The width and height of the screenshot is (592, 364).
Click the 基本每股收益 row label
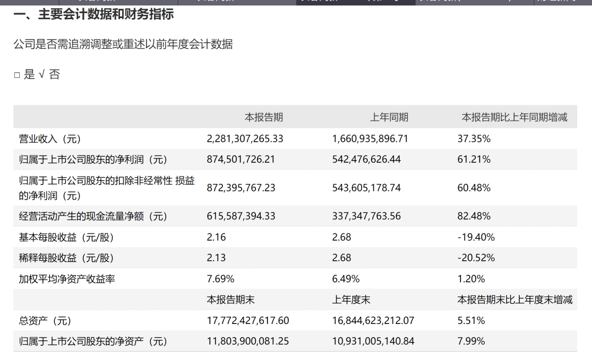pos(67,237)
